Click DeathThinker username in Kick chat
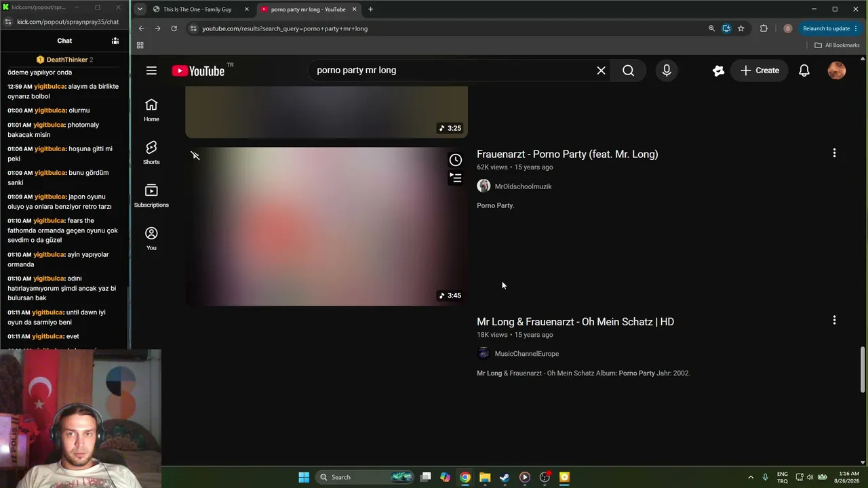Viewport: 868px width, 488px height. coord(67,60)
